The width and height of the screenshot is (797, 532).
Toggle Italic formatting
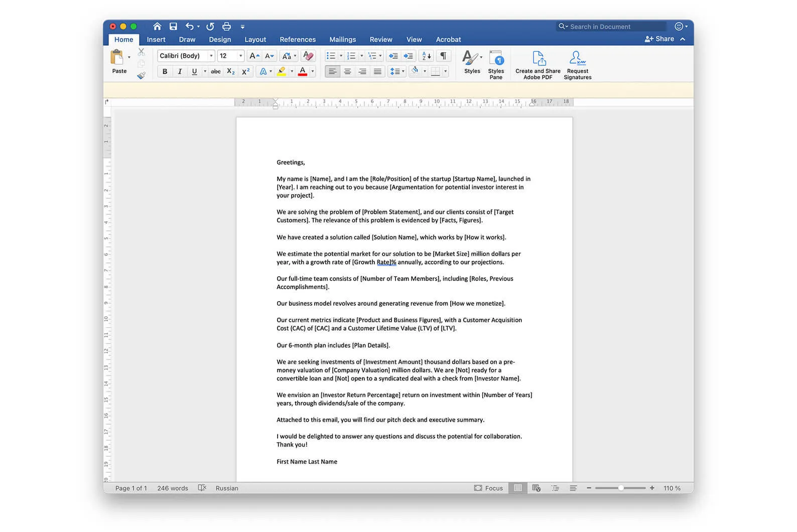[x=180, y=71]
